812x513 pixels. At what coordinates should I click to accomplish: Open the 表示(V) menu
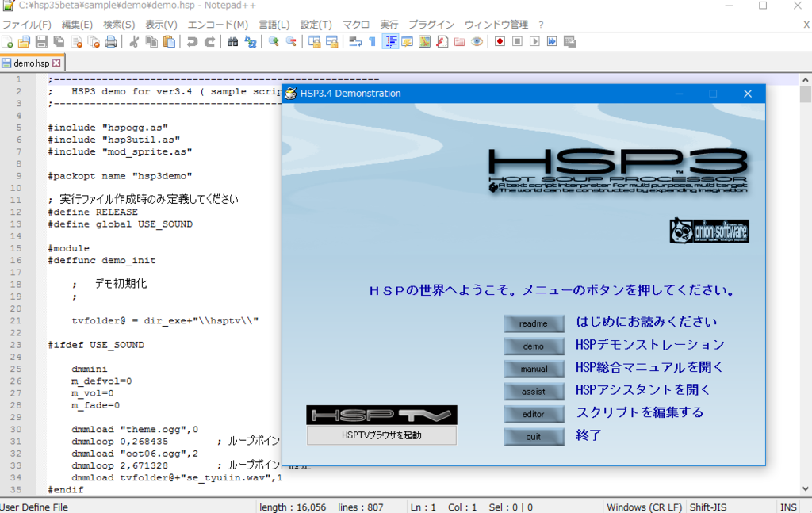[x=161, y=25]
